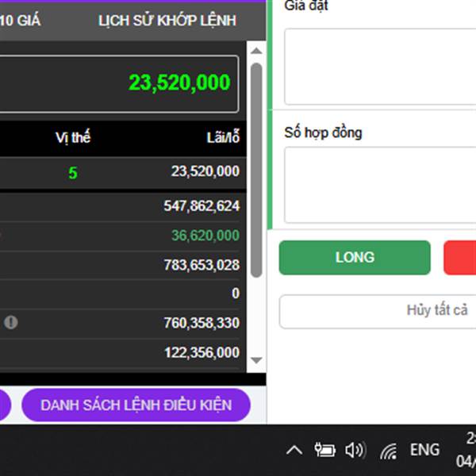476x476 pixels.
Task: Click the info warning icon beside 760,358,330
Action: 11,322
